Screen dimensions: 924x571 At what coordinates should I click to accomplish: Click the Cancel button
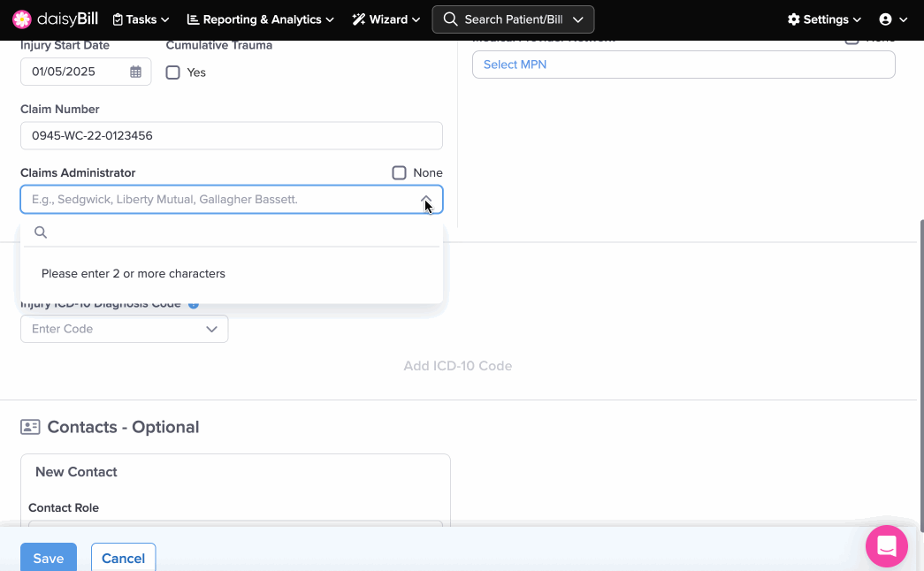pos(123,558)
